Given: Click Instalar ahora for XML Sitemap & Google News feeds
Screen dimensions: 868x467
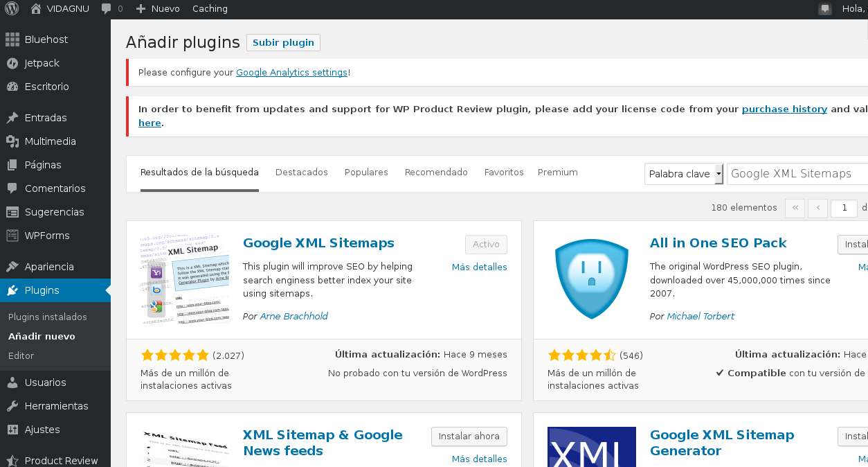Looking at the screenshot, I should tap(469, 437).
